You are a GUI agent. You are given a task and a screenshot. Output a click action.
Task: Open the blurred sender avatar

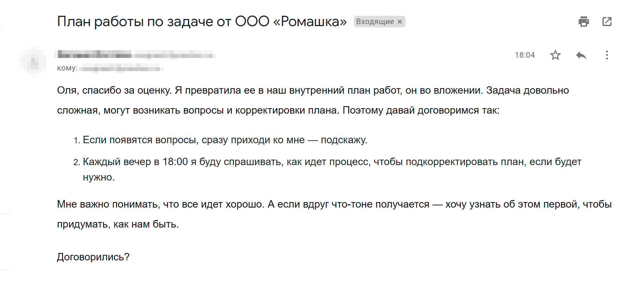[33, 61]
